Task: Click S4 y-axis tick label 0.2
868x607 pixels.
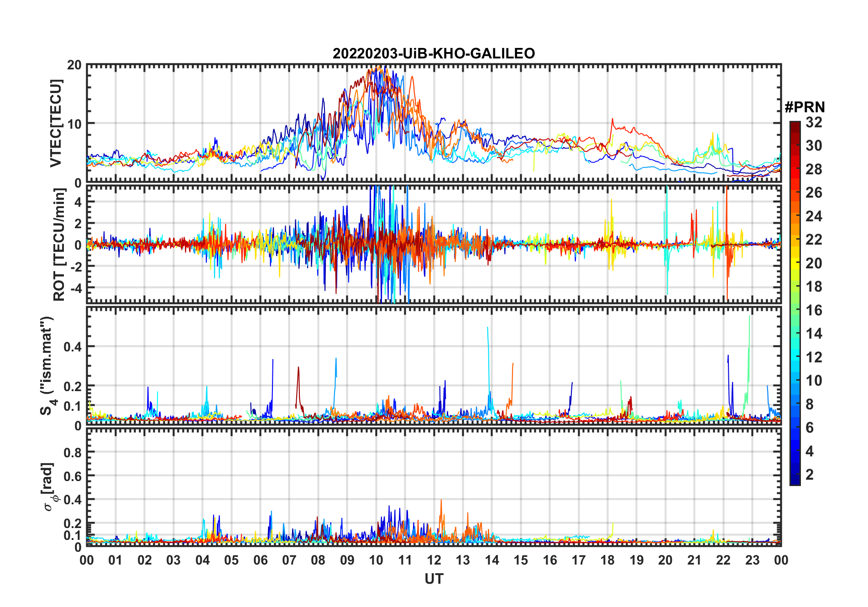Action: coord(73,386)
